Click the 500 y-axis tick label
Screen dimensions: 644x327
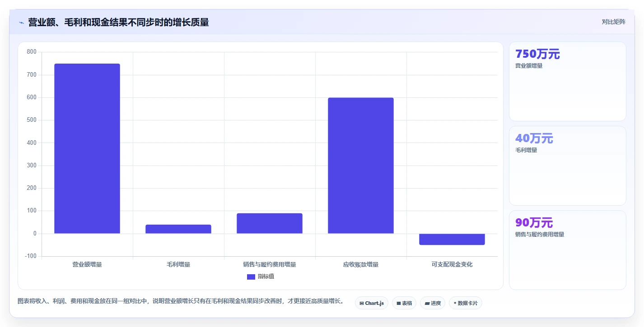(32, 120)
